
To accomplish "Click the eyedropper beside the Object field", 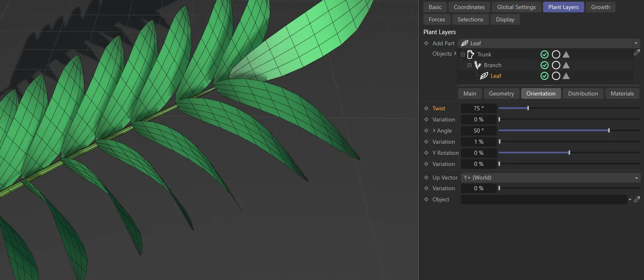I will [x=638, y=199].
